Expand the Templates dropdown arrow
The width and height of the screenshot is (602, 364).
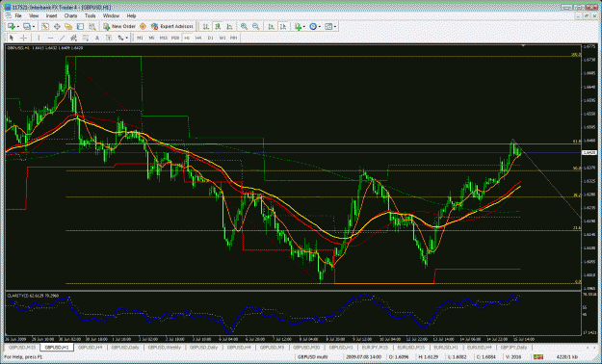point(335,27)
